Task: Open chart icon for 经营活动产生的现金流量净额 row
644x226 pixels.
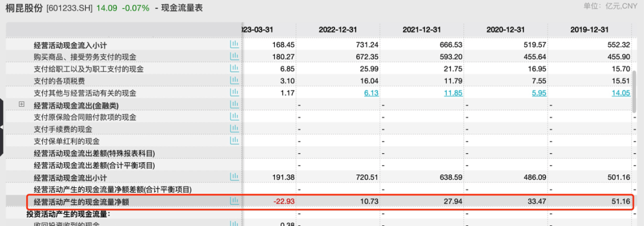Action: tap(234, 202)
